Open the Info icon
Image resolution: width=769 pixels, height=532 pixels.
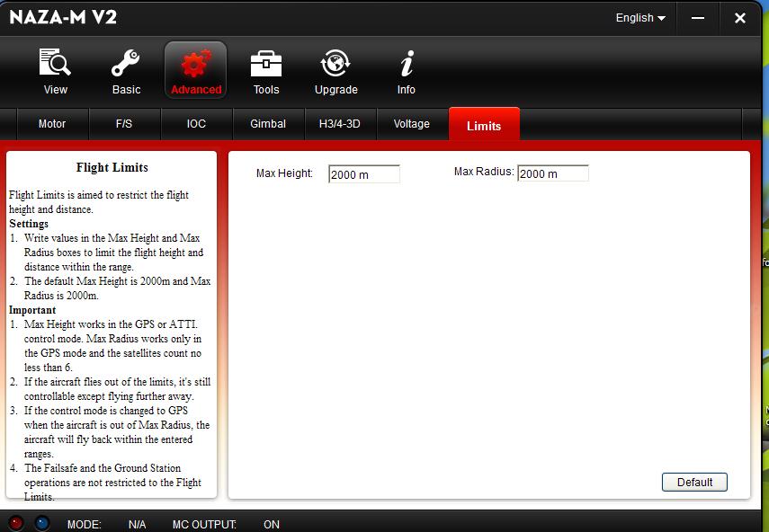(x=407, y=66)
